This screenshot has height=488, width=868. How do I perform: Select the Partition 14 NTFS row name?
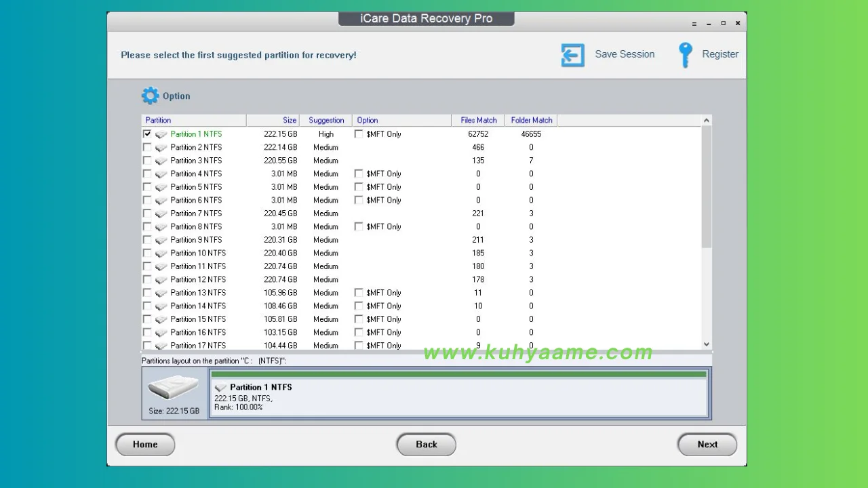tap(198, 306)
